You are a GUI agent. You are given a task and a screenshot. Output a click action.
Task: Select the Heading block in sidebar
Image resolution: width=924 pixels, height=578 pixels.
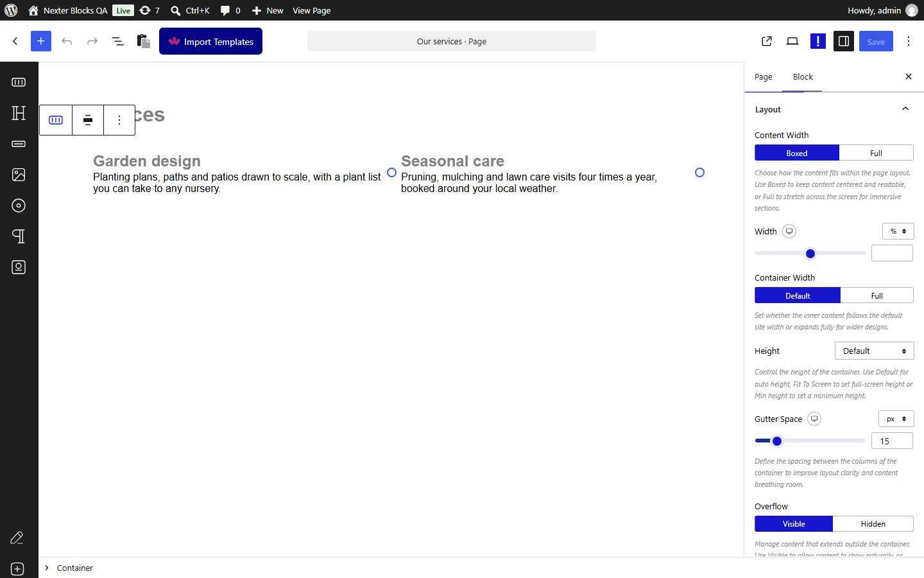[19, 113]
